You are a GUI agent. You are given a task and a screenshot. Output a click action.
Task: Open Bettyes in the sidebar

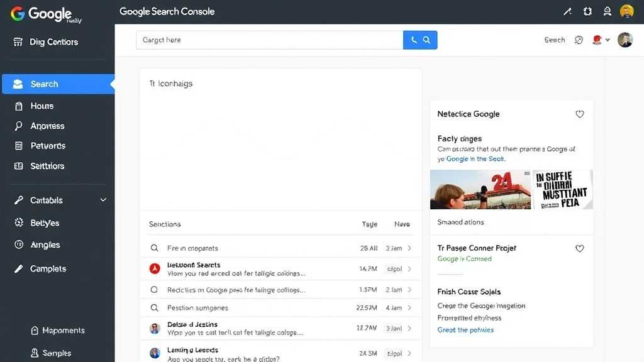click(45, 223)
